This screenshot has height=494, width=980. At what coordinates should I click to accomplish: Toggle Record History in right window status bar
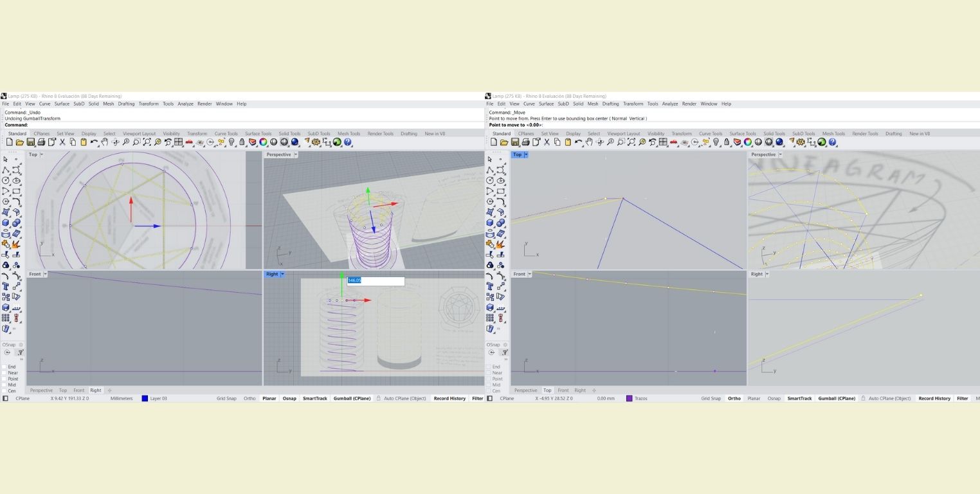(x=934, y=398)
